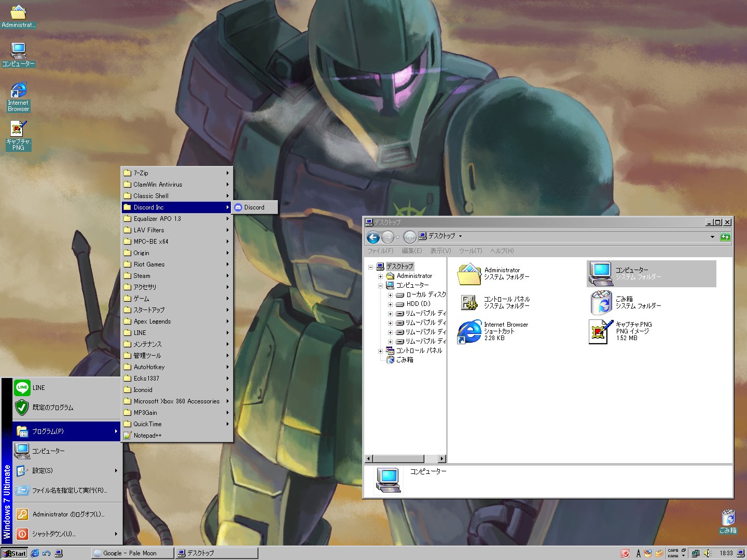The width and height of the screenshot is (747, 560).
Task: Click the IME toolbox icon in tray
Action: (659, 553)
